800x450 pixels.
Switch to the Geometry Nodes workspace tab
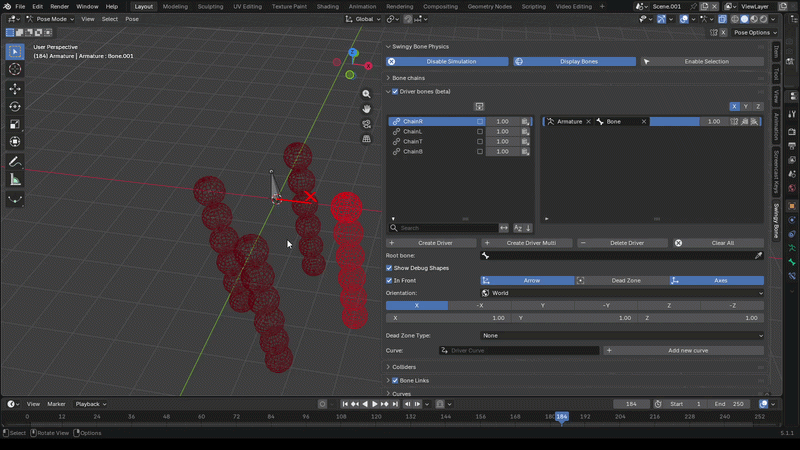tap(489, 7)
